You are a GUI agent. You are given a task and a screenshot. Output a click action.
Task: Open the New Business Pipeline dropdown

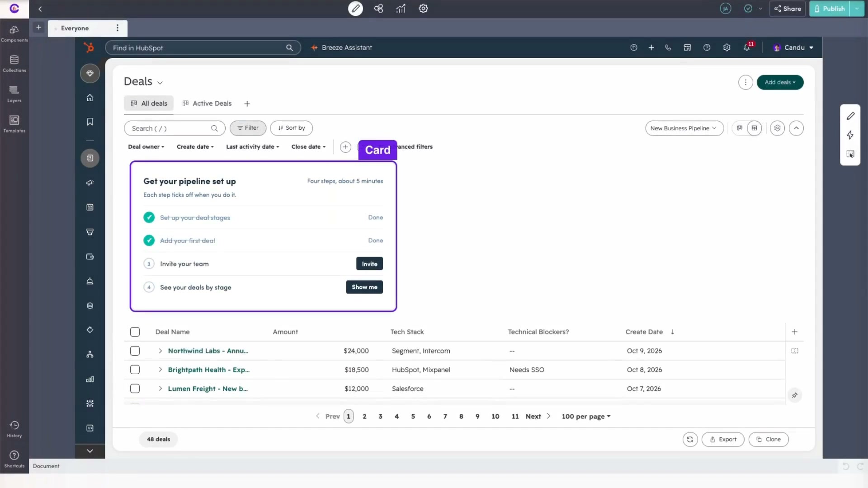pos(684,128)
